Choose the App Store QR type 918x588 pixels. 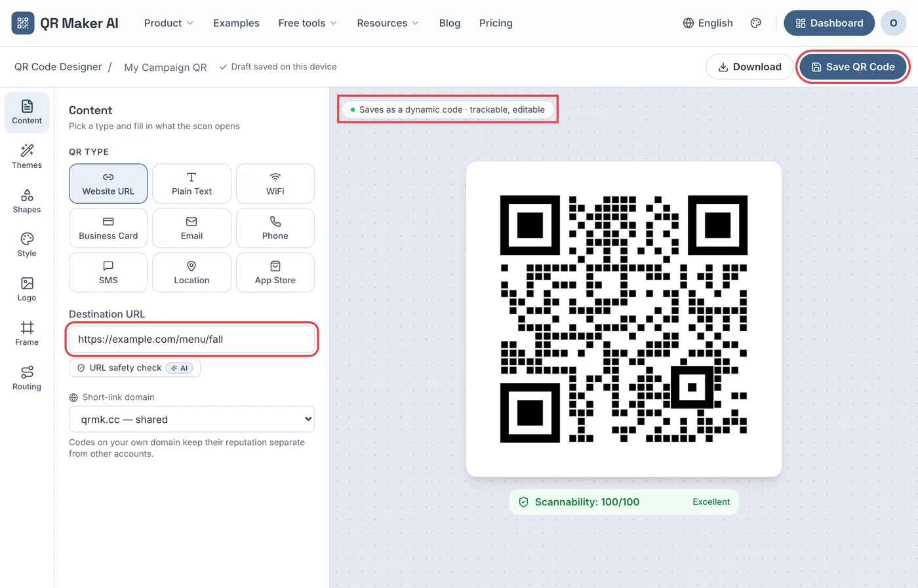(275, 273)
